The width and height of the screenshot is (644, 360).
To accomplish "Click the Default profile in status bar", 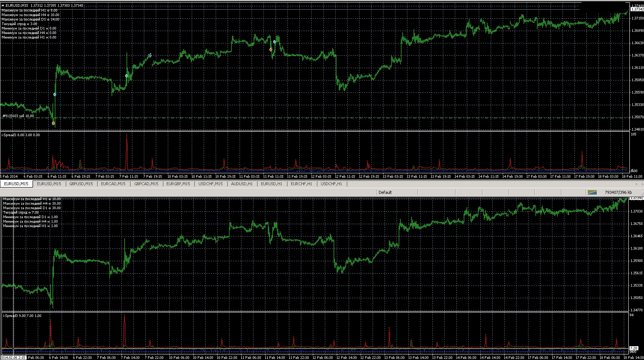I will click(385, 192).
